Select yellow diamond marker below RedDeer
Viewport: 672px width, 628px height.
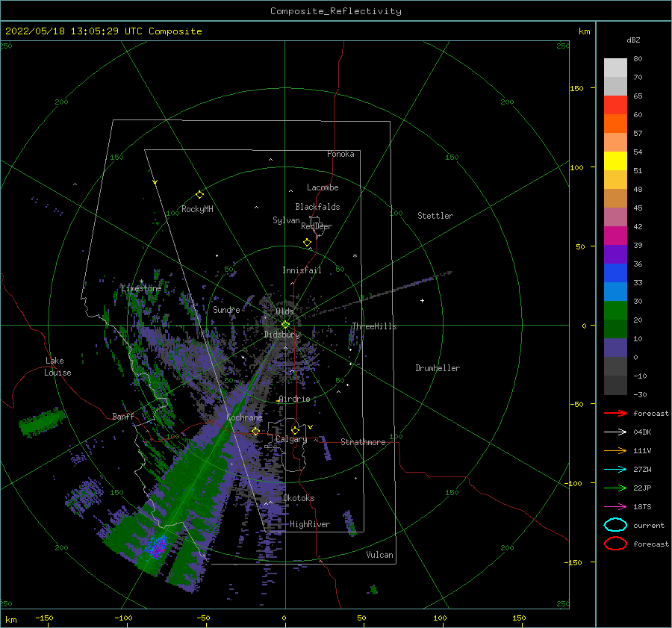(308, 243)
